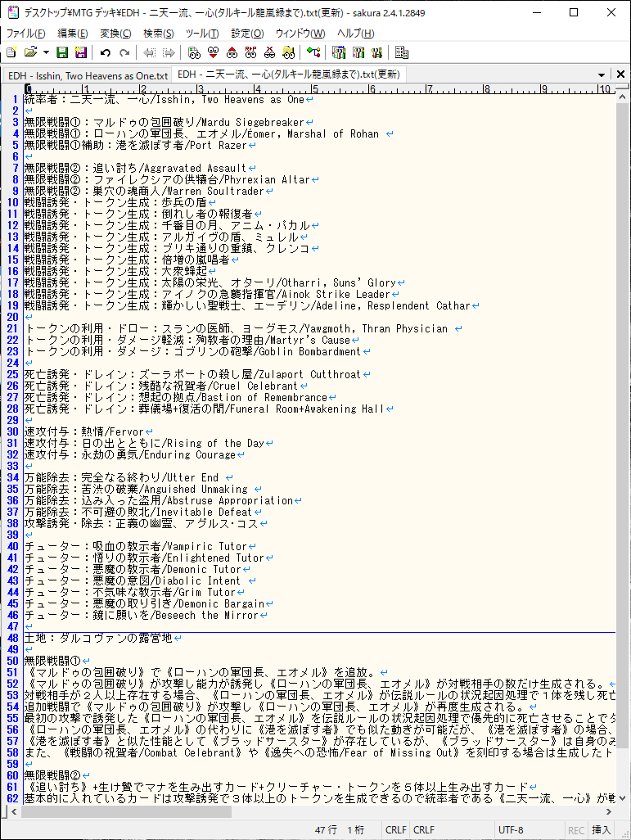Screen dimensions: 631x840
Task: Click the vertical scrollbar down arrow
Action: 622,797
